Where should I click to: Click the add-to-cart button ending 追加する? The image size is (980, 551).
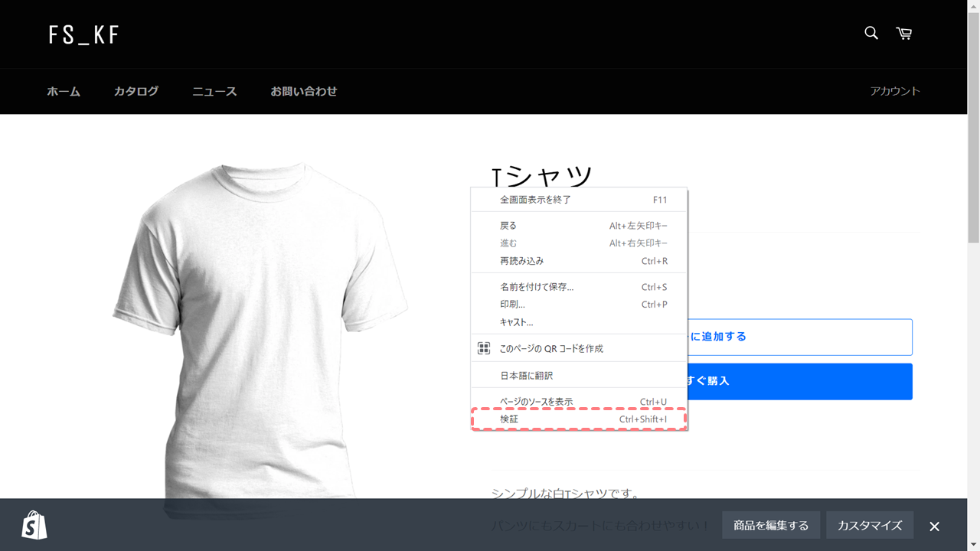point(799,337)
